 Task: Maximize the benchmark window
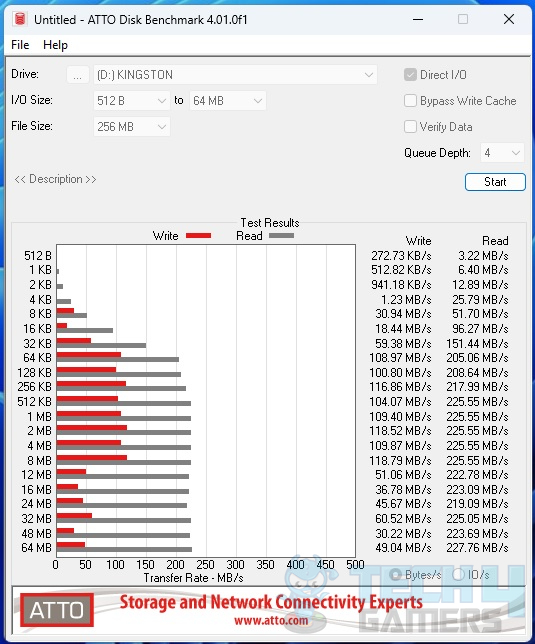pos(463,19)
